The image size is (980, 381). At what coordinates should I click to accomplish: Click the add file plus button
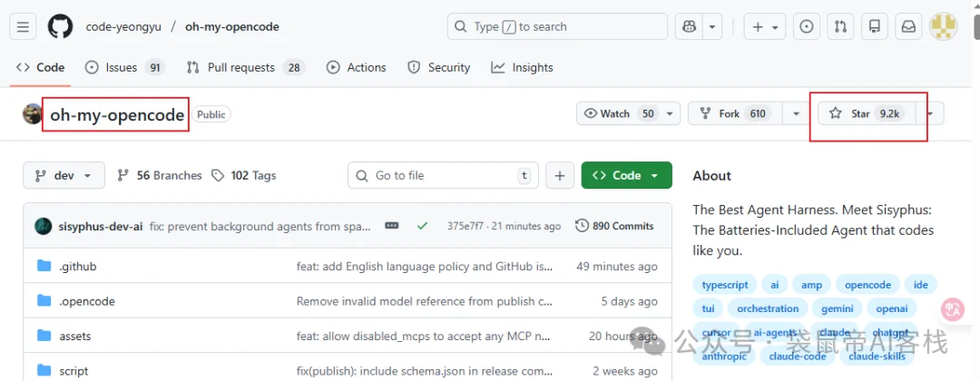[x=560, y=175]
